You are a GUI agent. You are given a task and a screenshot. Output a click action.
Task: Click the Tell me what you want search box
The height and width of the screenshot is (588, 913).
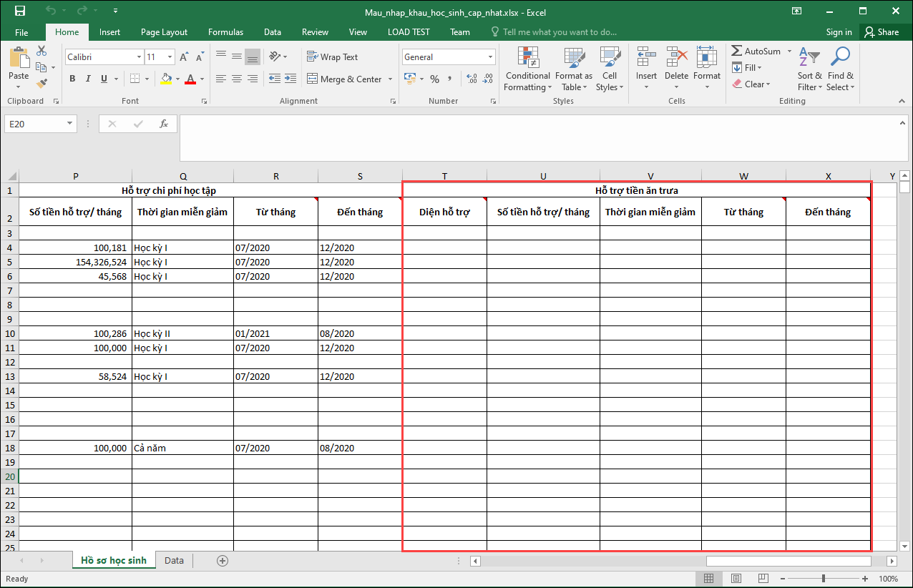(559, 32)
